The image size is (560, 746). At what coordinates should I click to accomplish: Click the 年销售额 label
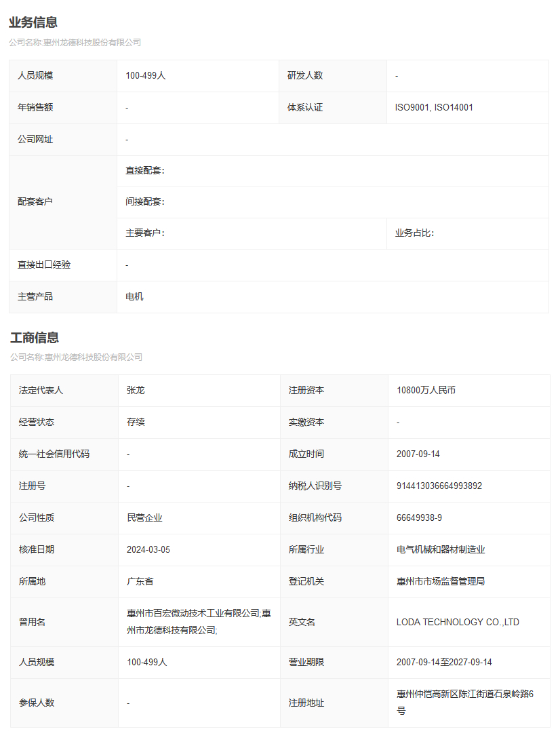coord(35,108)
